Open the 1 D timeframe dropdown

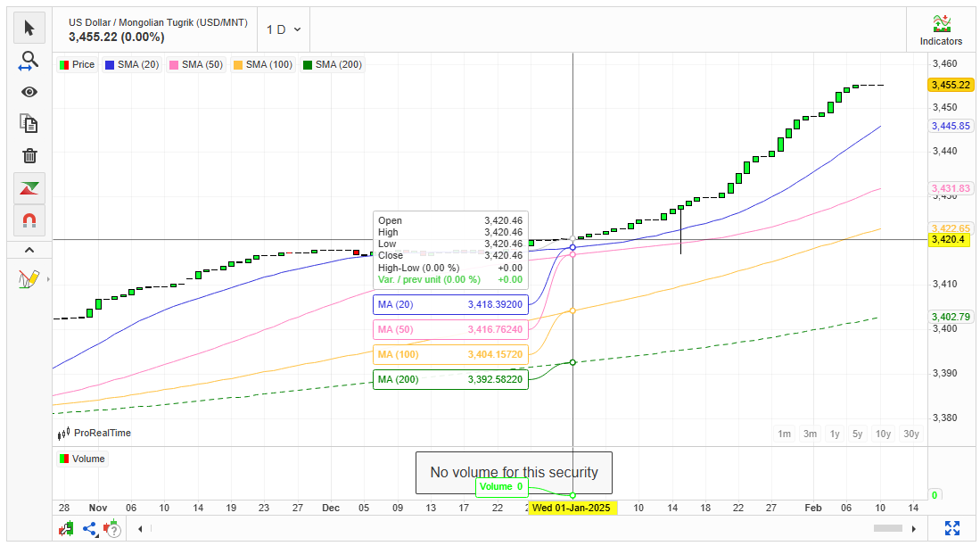[284, 29]
